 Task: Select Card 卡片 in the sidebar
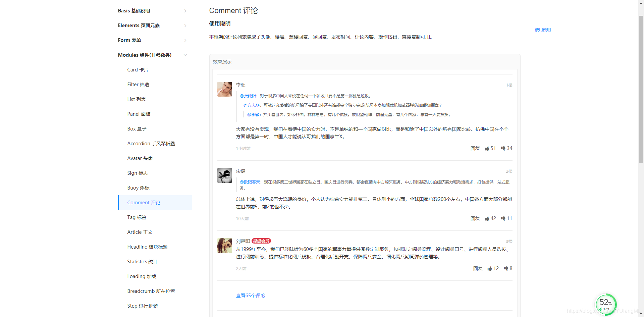coord(138,69)
